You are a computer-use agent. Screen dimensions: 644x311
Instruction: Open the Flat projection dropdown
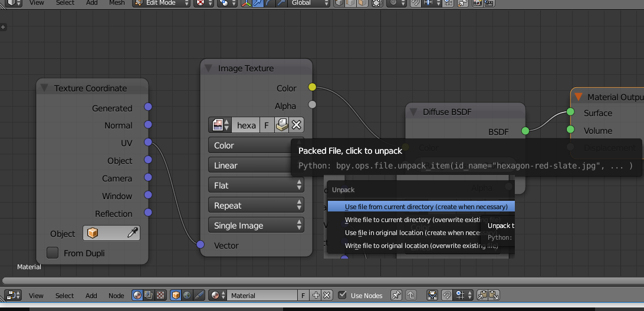tap(255, 186)
